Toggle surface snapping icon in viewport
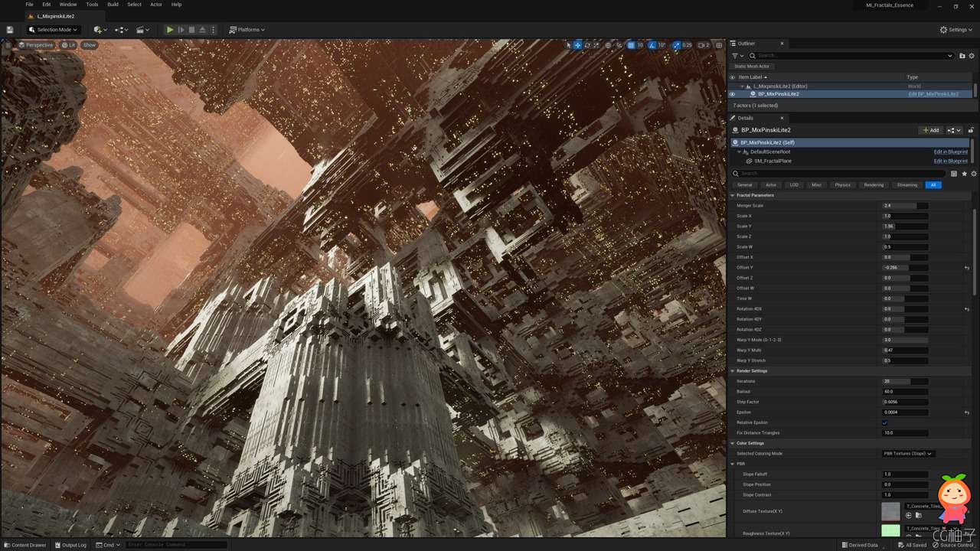The height and width of the screenshot is (551, 980). pyautogui.click(x=619, y=45)
